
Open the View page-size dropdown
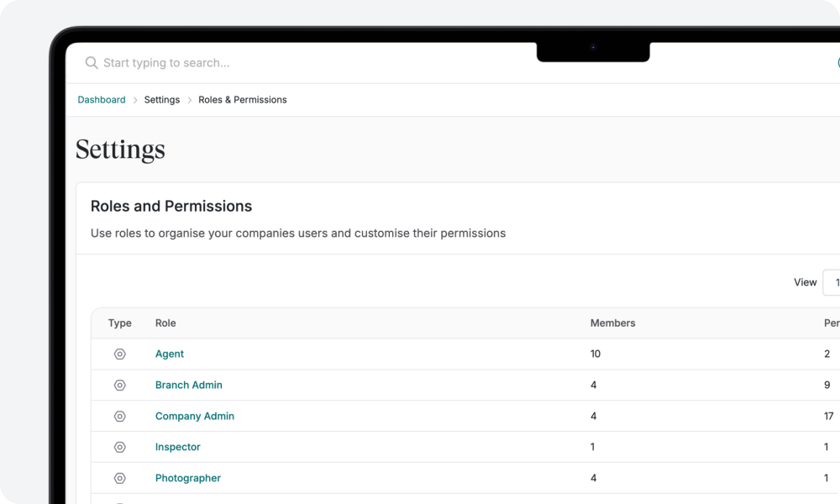click(832, 282)
